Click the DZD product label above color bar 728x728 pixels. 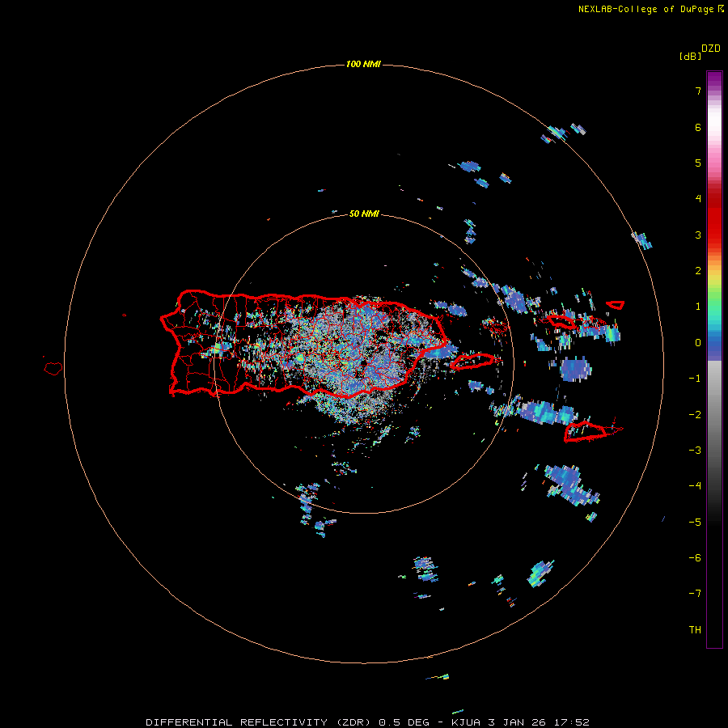(x=711, y=49)
